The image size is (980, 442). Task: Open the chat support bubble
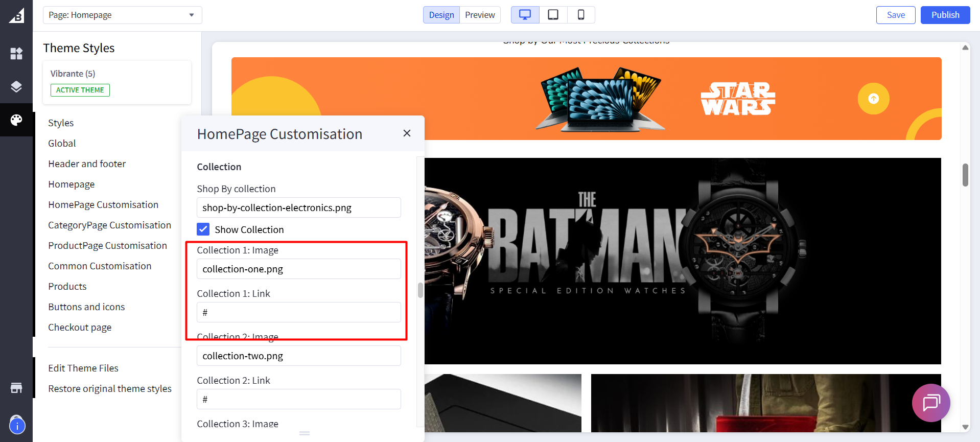pyautogui.click(x=931, y=403)
